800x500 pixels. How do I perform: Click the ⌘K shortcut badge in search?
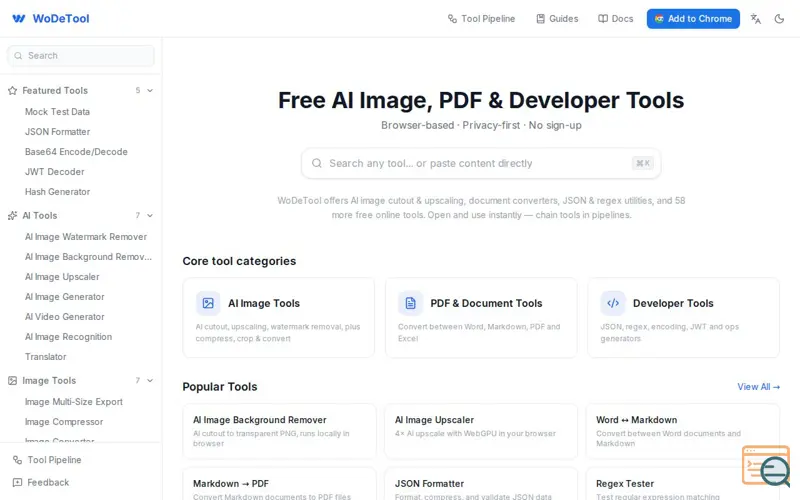tap(643, 163)
